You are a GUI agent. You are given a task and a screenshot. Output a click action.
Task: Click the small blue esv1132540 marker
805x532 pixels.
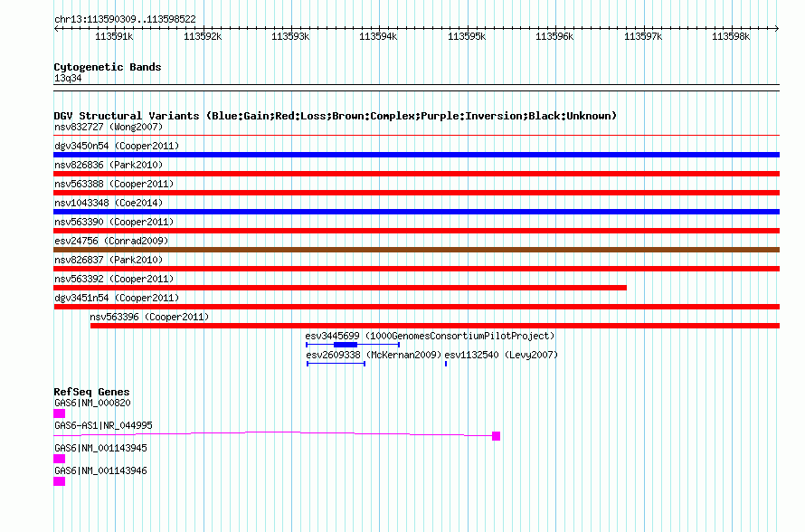pos(446,364)
